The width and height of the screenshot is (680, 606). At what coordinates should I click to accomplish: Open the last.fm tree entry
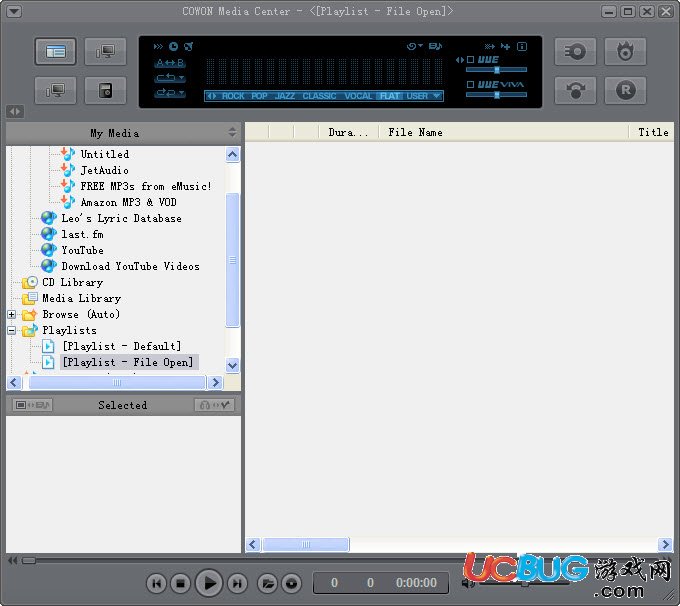[x=82, y=234]
